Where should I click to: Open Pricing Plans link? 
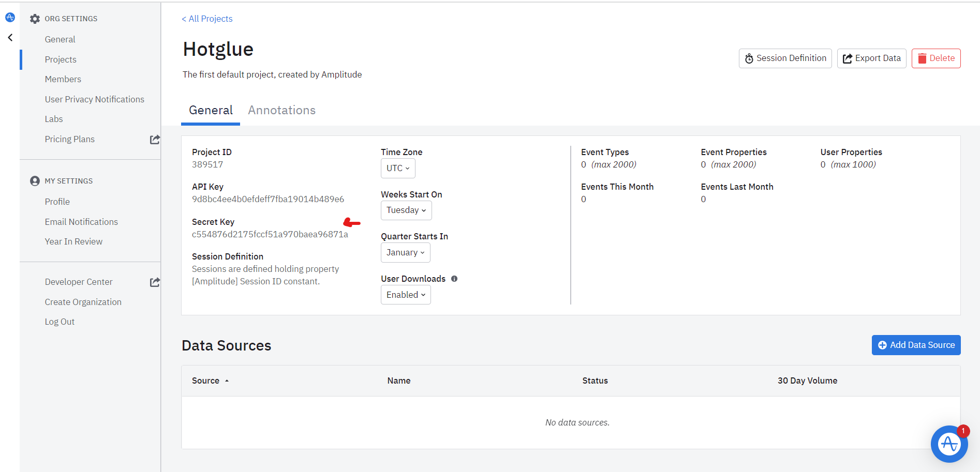click(69, 139)
